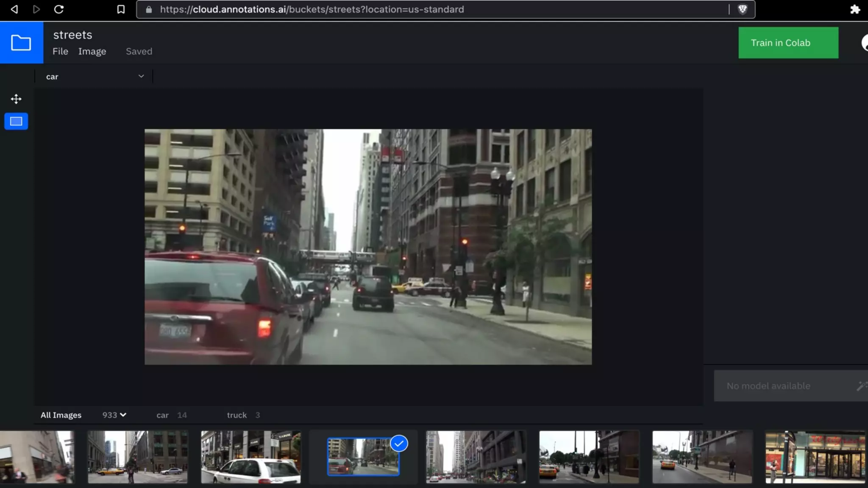Click the blue folder buckets icon
The image size is (868, 488).
coord(21,43)
